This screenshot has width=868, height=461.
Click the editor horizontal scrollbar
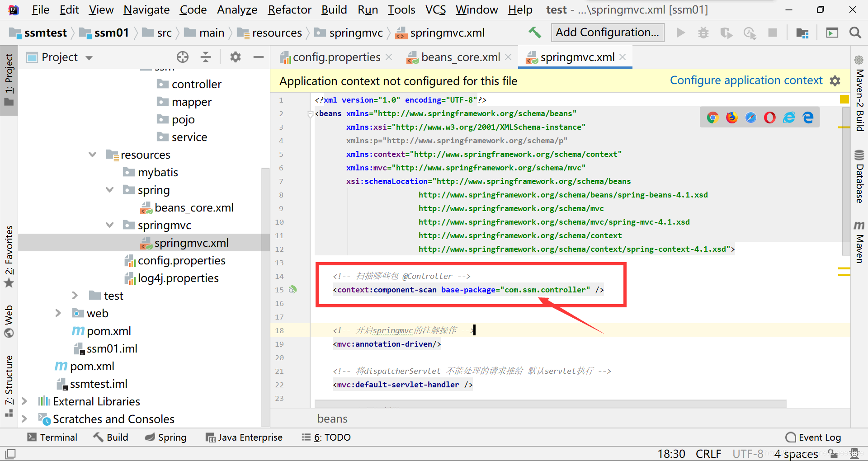[551, 403]
